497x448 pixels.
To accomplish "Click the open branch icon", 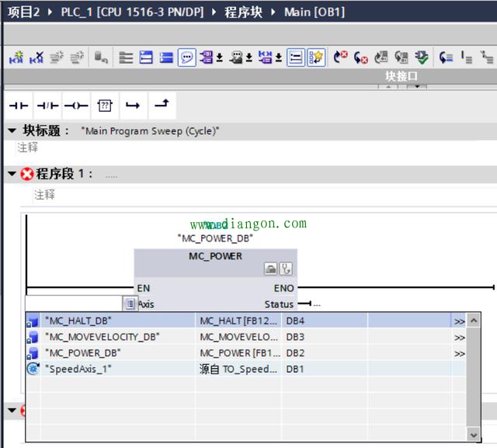I will coord(133,106).
